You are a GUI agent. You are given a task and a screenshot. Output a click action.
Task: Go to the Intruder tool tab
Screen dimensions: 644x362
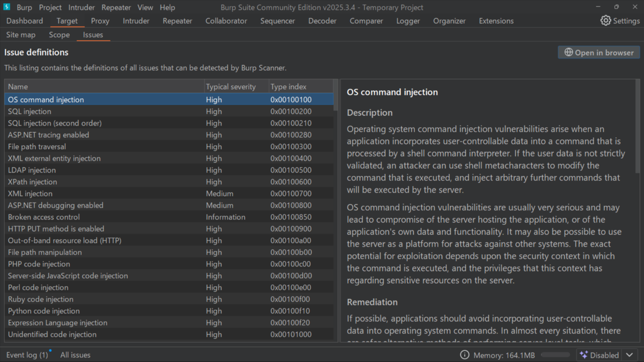(x=136, y=21)
